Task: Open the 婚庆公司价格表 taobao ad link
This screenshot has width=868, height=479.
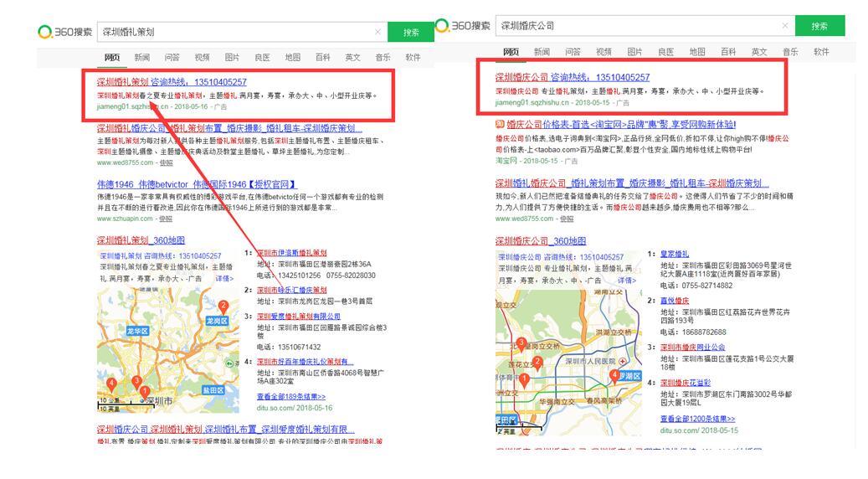Action: (621, 125)
